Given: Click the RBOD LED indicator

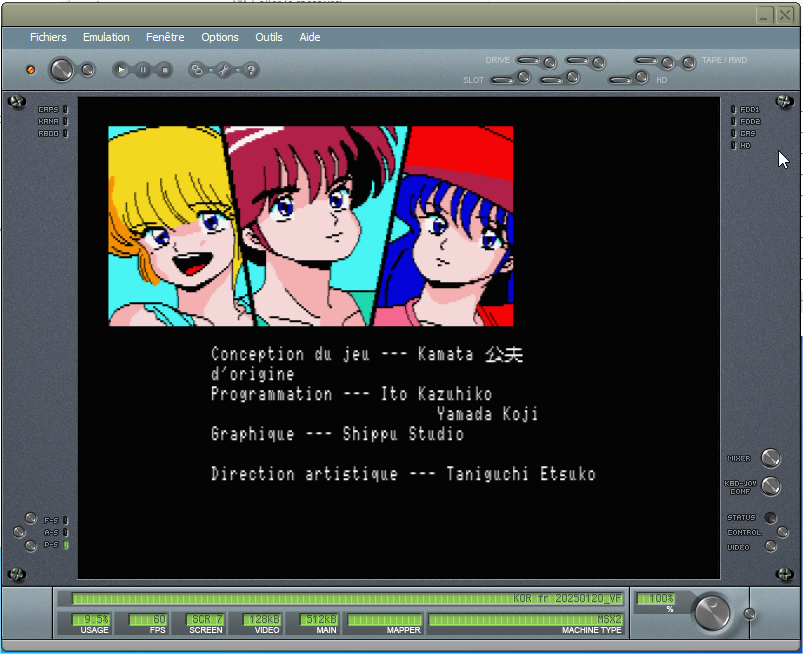Looking at the screenshot, I should pos(66,133).
